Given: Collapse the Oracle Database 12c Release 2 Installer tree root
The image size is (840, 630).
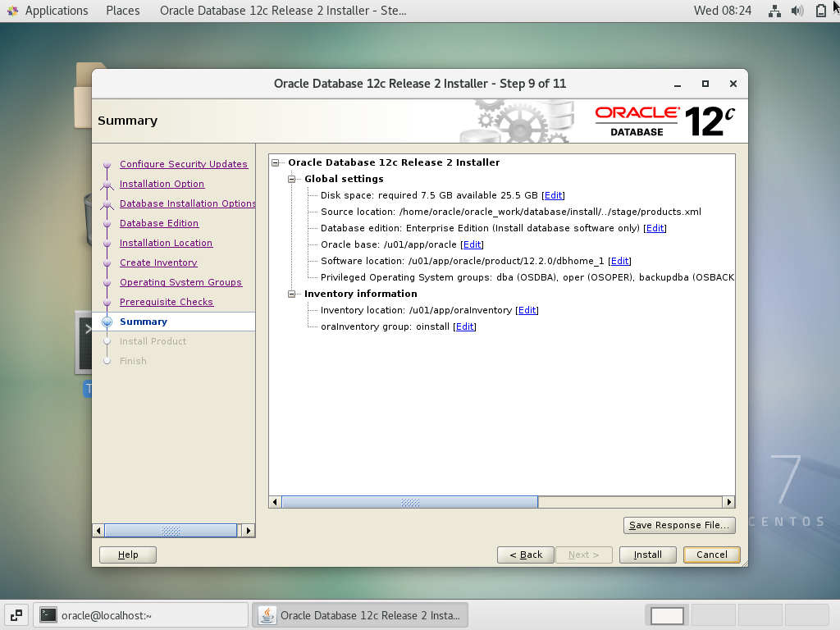Looking at the screenshot, I should click(276, 162).
